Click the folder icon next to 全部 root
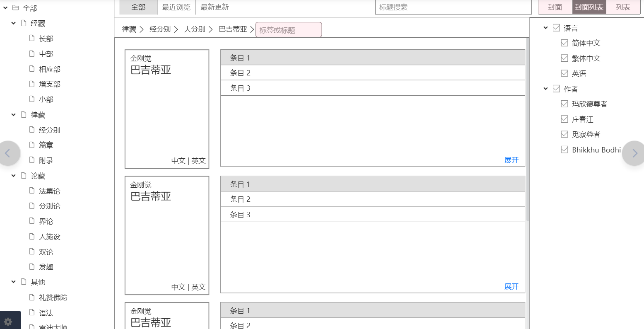The image size is (644, 329). (x=16, y=8)
